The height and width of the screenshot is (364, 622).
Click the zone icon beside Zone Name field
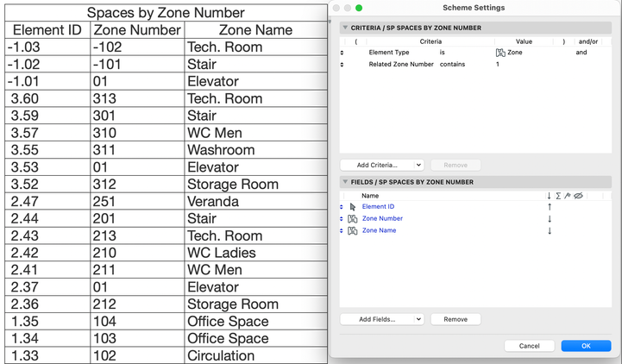click(352, 230)
